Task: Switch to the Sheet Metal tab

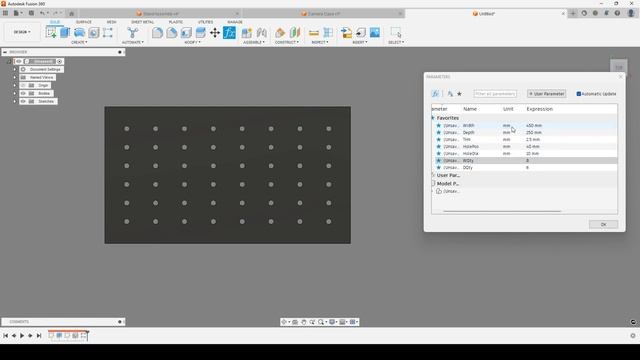Action: (x=142, y=22)
